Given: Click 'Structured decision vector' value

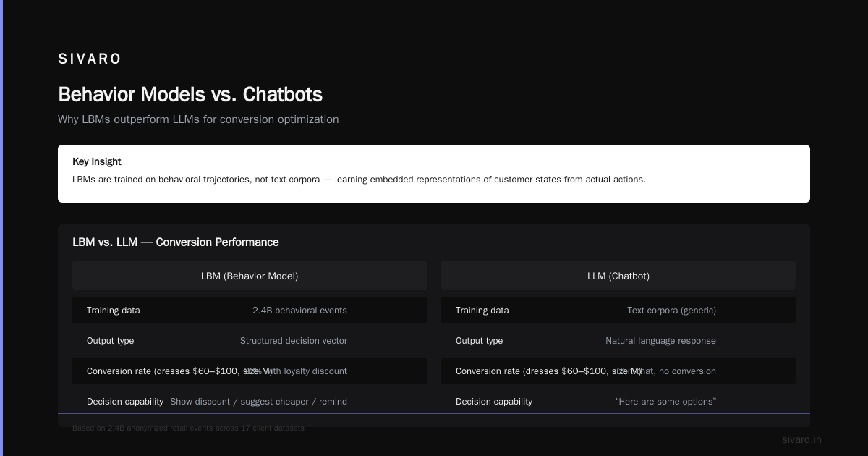Looking at the screenshot, I should [x=294, y=341].
